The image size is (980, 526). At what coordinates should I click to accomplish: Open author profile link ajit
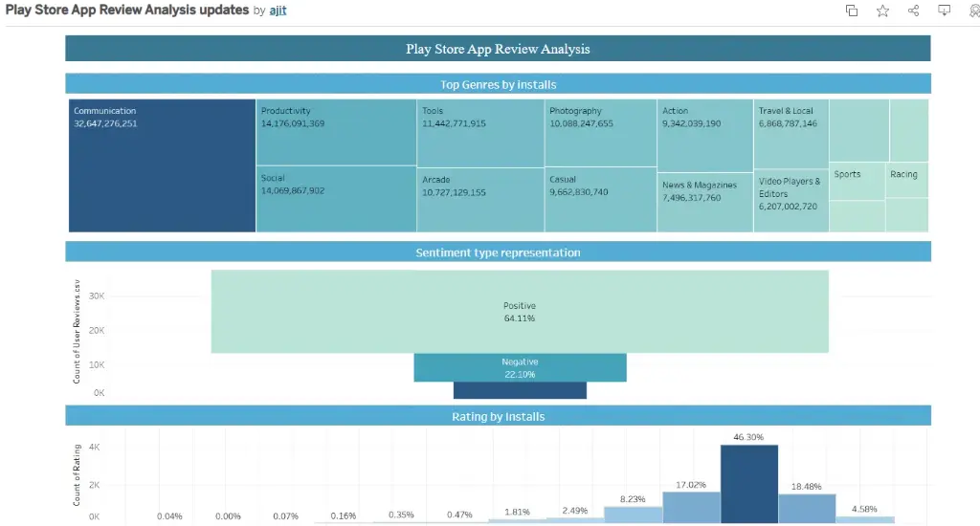point(277,11)
